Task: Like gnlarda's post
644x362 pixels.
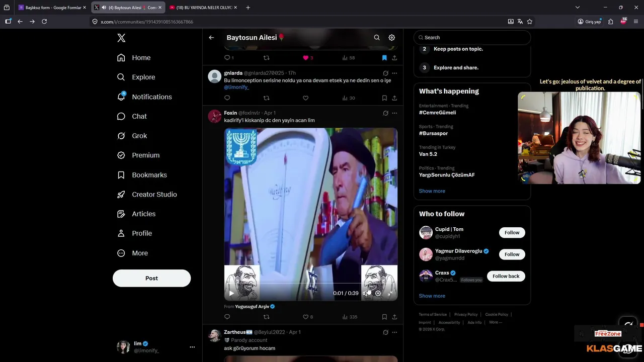Action: 305,98
